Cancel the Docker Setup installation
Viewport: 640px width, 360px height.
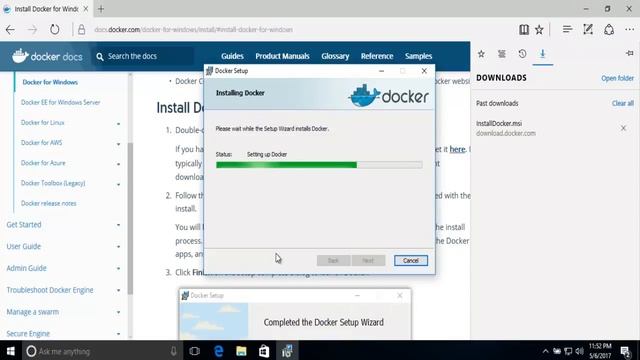[411, 260]
